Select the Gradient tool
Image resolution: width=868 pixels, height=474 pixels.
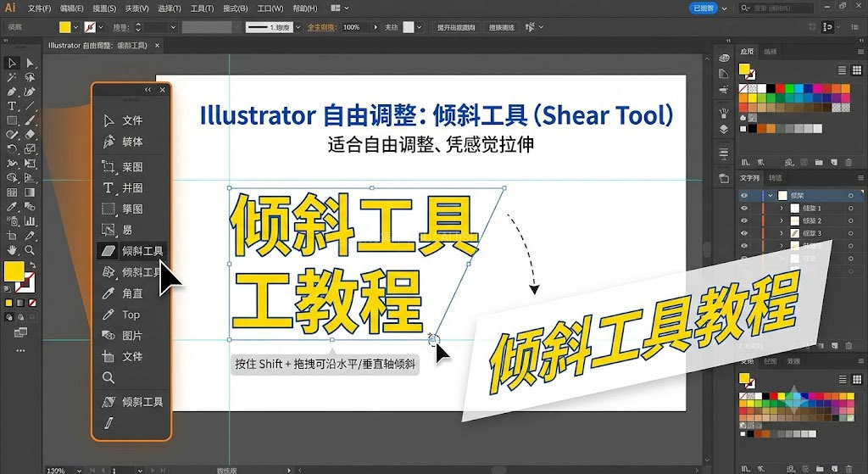[30, 192]
